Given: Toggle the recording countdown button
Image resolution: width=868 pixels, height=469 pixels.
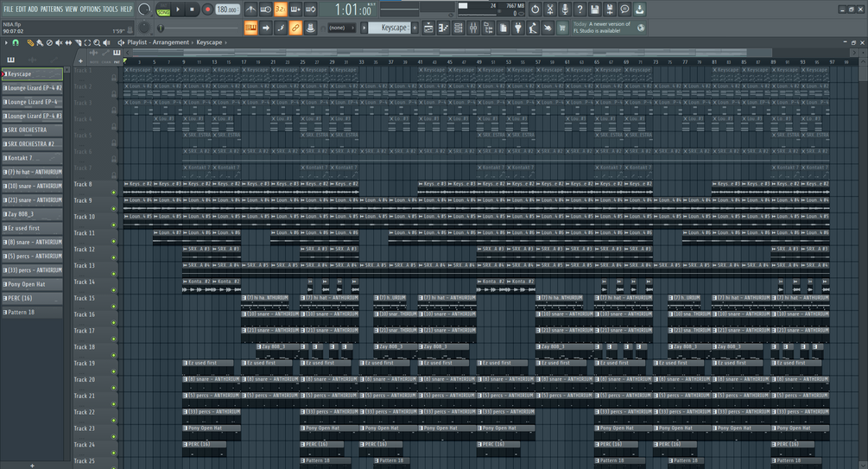Looking at the screenshot, I should (281, 10).
